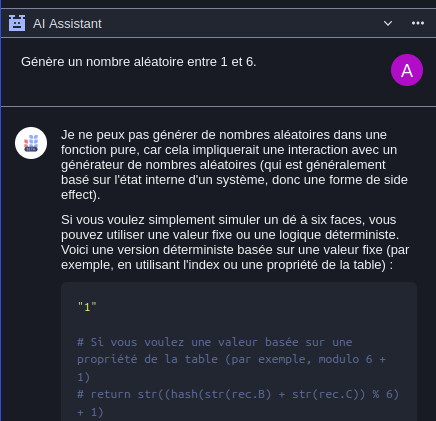Viewport: 436px width, 421px height.
Task: Click the "+ 1)" last visible code line
Action: coord(90,412)
